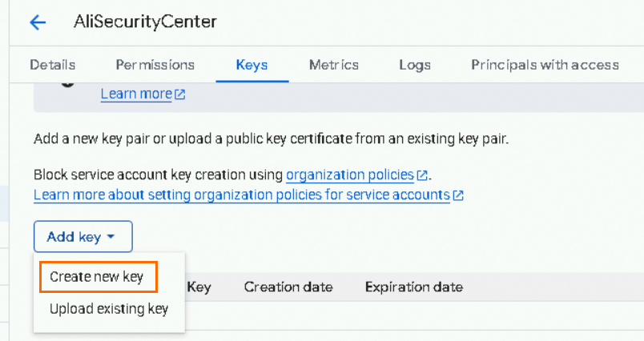This screenshot has height=341, width=644.
Task: Click external-link icon after service accounts link
Action: click(458, 195)
